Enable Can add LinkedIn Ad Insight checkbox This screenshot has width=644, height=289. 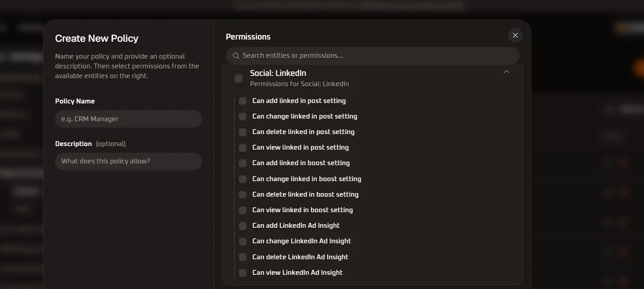coord(242,226)
